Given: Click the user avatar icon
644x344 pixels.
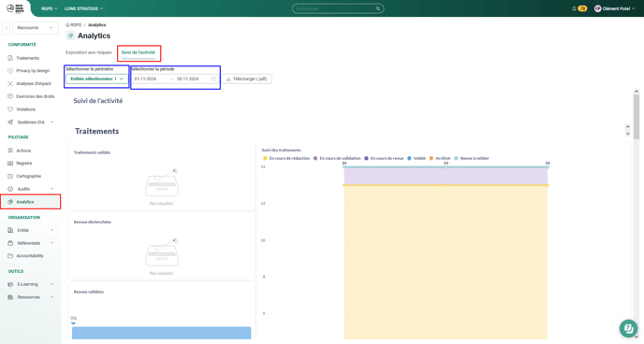Looking at the screenshot, I should coord(597,8).
